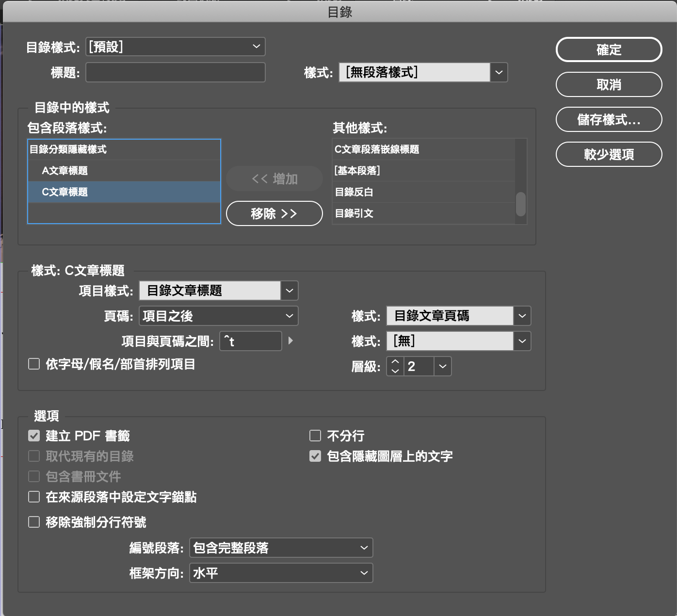Toggle 建立 PDF 書籤 checkbox

point(34,436)
